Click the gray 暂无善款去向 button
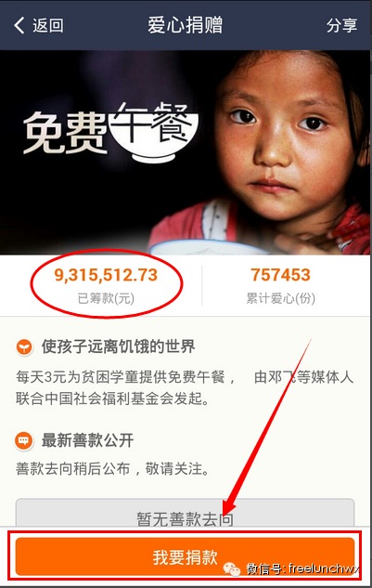372x588 pixels. [x=185, y=513]
